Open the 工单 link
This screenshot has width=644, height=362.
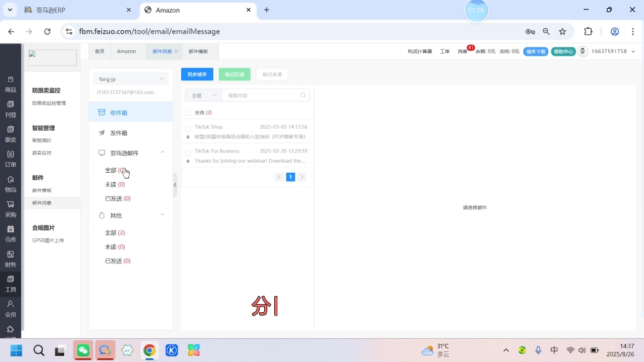click(445, 52)
